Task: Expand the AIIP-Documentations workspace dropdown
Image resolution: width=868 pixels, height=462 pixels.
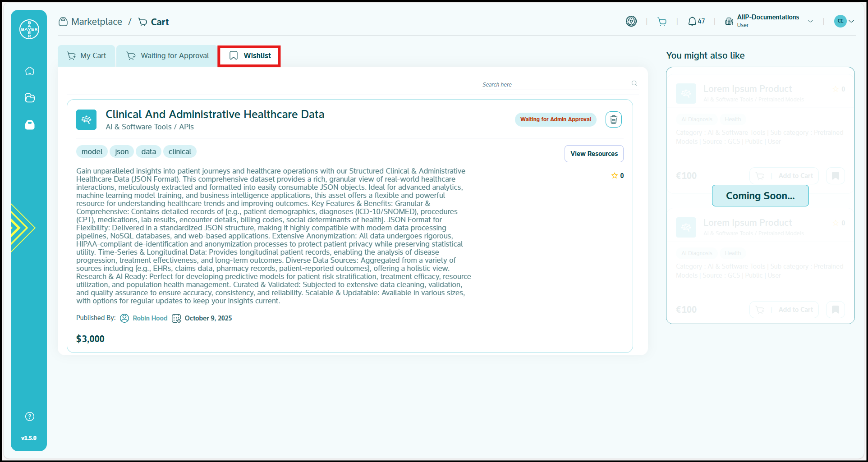Action: [x=810, y=21]
